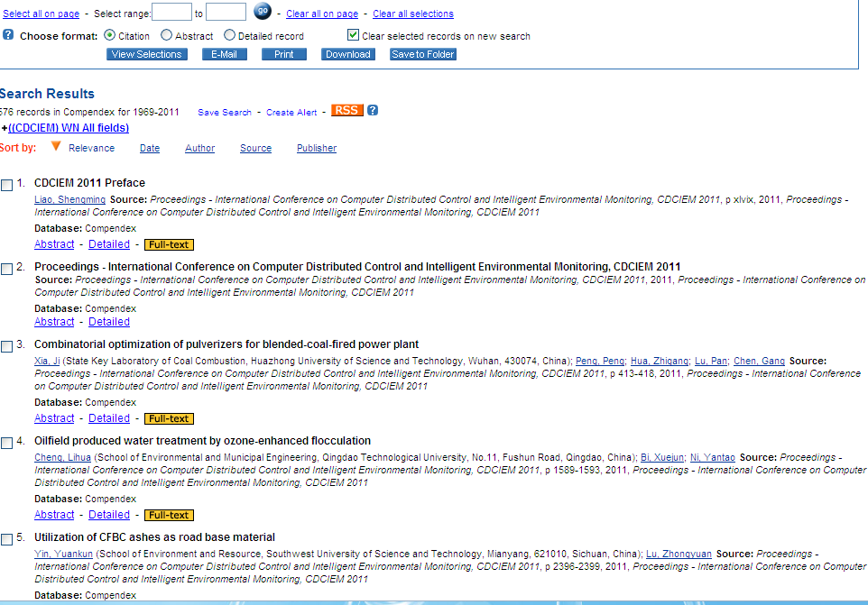Open author Hua, Zhigang link
868x605 pixels.
click(x=660, y=362)
